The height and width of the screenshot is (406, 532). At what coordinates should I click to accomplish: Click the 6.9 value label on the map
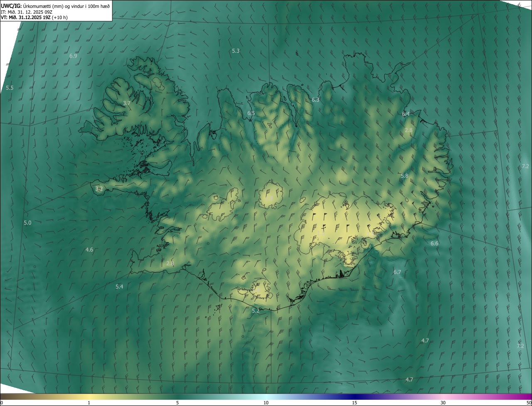73,56
